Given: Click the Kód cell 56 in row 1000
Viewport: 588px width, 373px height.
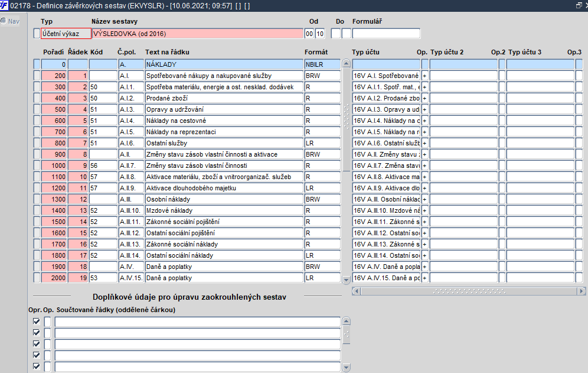Looking at the screenshot, I should tap(103, 166).
